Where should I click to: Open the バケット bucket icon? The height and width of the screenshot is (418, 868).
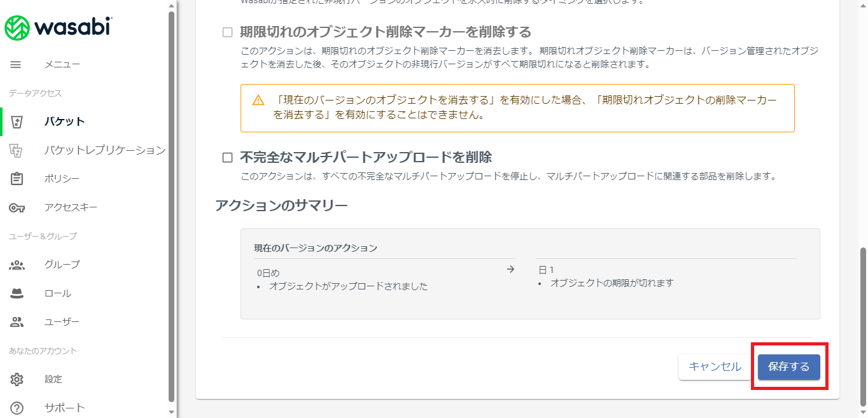click(x=17, y=122)
